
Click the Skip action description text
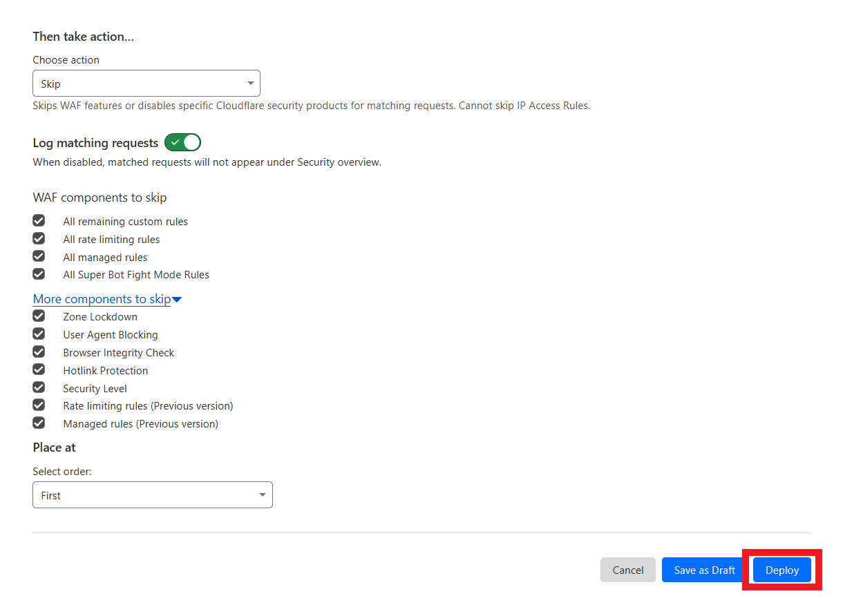point(312,106)
